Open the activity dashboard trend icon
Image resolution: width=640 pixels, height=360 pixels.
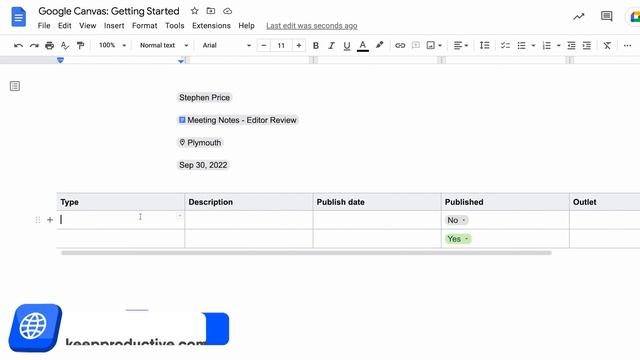[x=578, y=16]
